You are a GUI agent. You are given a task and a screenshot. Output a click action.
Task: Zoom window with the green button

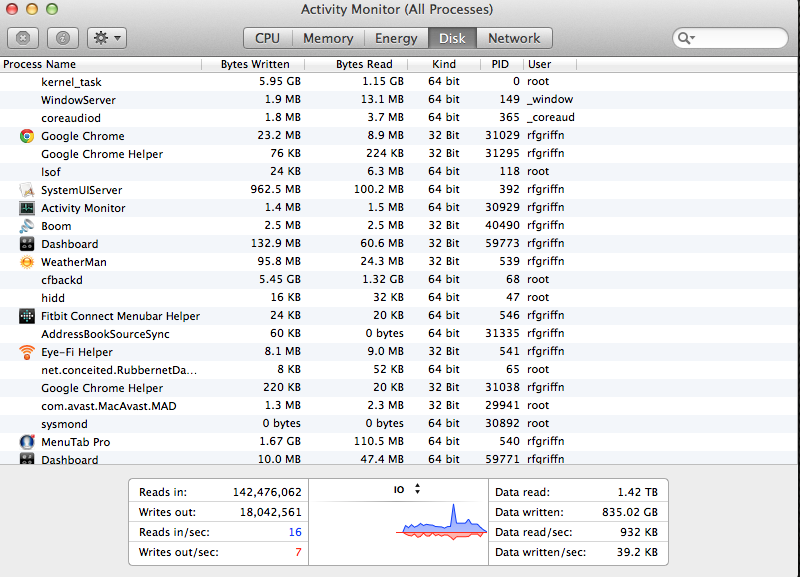52,9
